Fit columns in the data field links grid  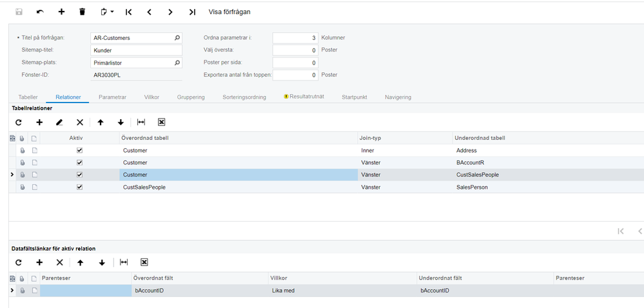coord(124,262)
